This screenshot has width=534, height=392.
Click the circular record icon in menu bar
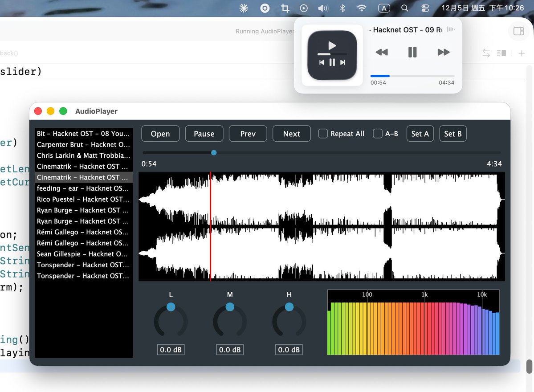[265, 8]
